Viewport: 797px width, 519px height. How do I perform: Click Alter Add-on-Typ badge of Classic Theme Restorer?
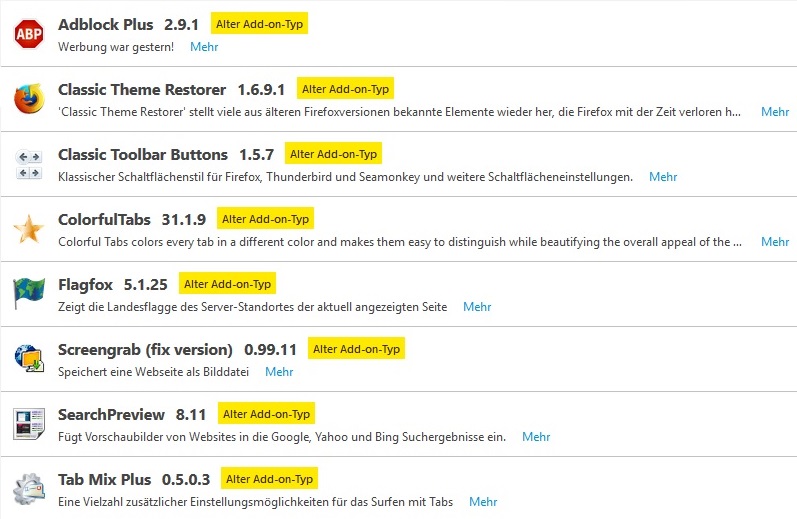point(345,89)
